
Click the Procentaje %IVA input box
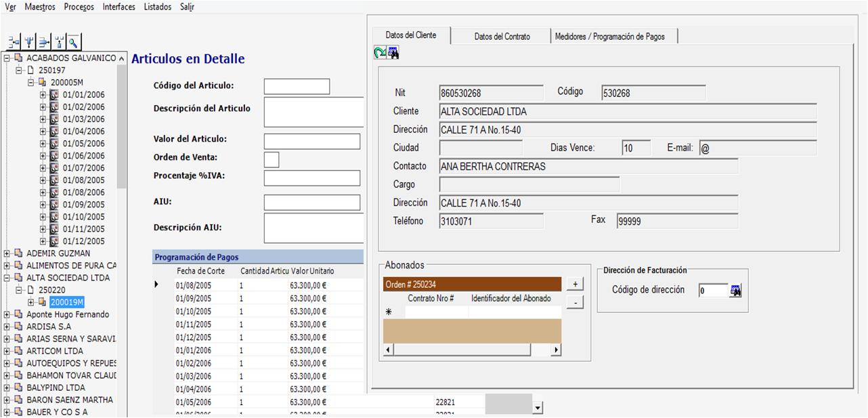click(312, 178)
